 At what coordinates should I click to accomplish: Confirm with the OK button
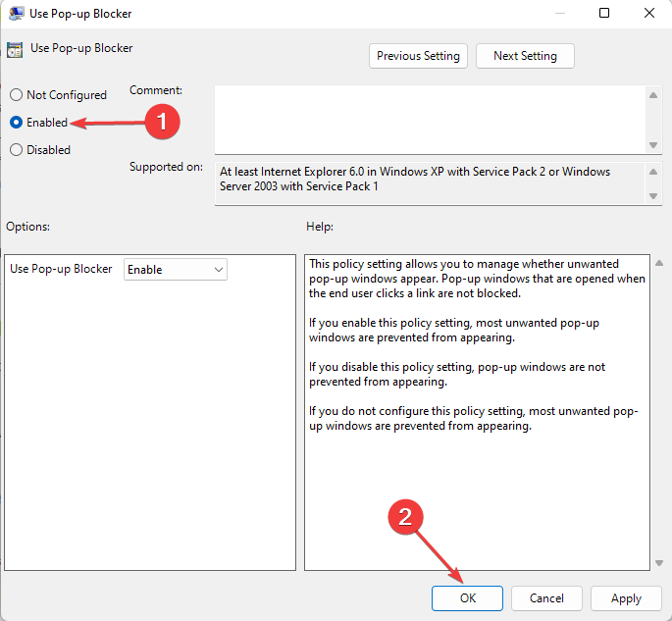(467, 597)
